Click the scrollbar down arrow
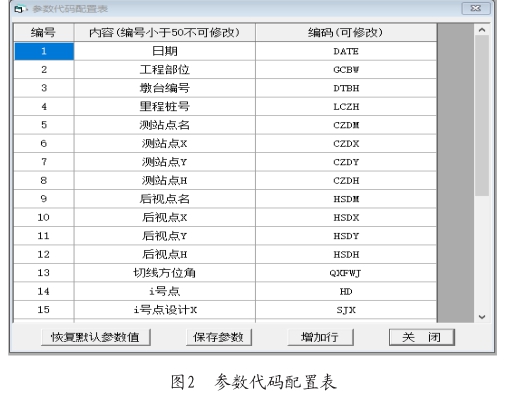509x412 pixels. click(482, 317)
